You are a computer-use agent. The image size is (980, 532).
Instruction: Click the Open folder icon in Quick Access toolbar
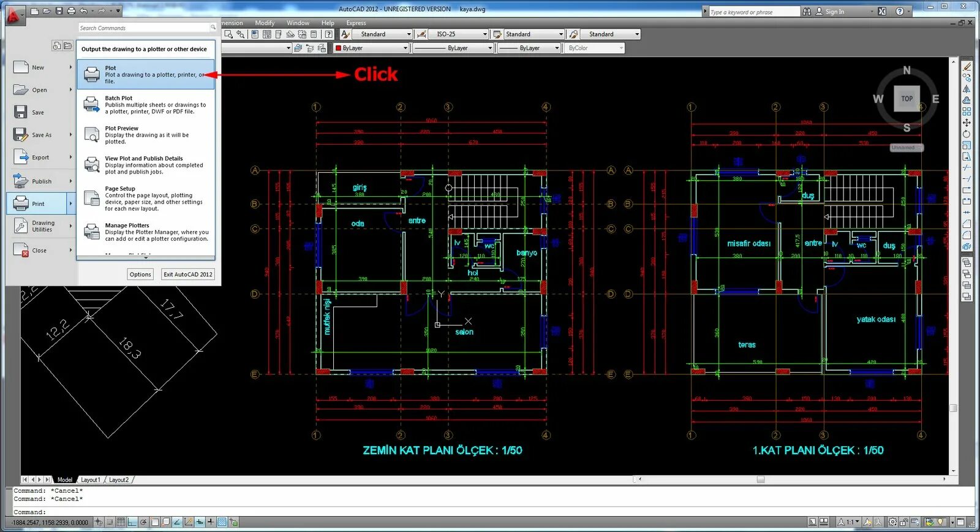pos(47,11)
